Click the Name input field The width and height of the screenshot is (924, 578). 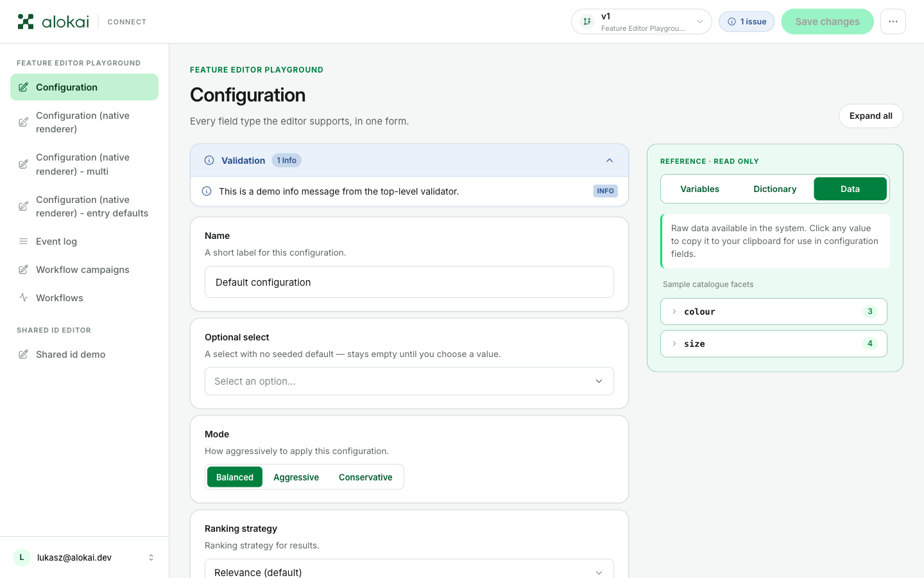409,282
